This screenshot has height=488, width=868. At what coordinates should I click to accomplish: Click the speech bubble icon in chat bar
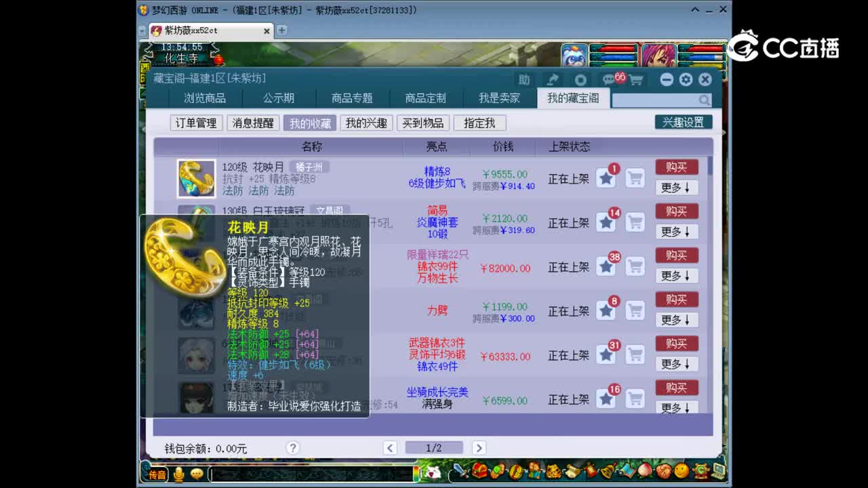click(197, 474)
